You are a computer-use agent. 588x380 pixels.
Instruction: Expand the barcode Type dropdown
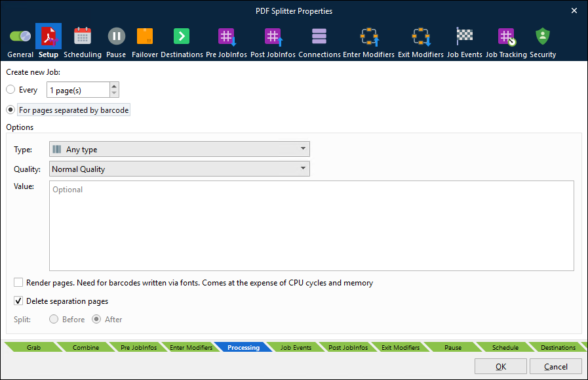[179, 149]
